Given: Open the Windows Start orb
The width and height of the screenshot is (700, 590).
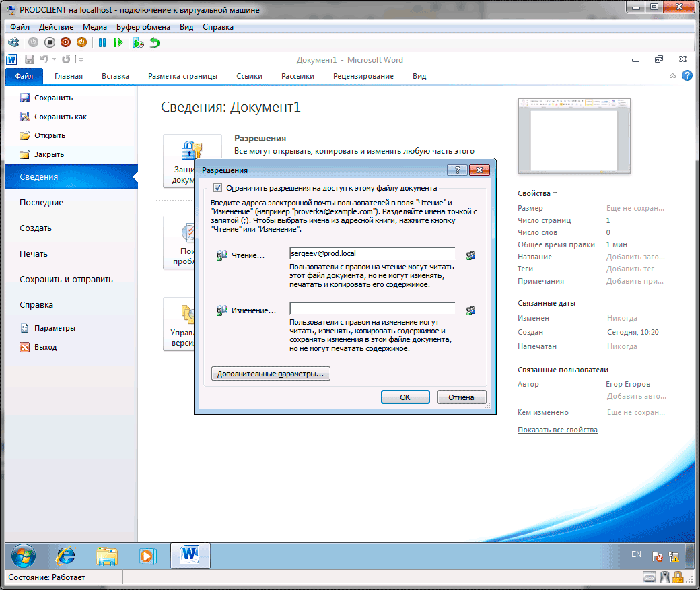Looking at the screenshot, I should click(x=23, y=556).
